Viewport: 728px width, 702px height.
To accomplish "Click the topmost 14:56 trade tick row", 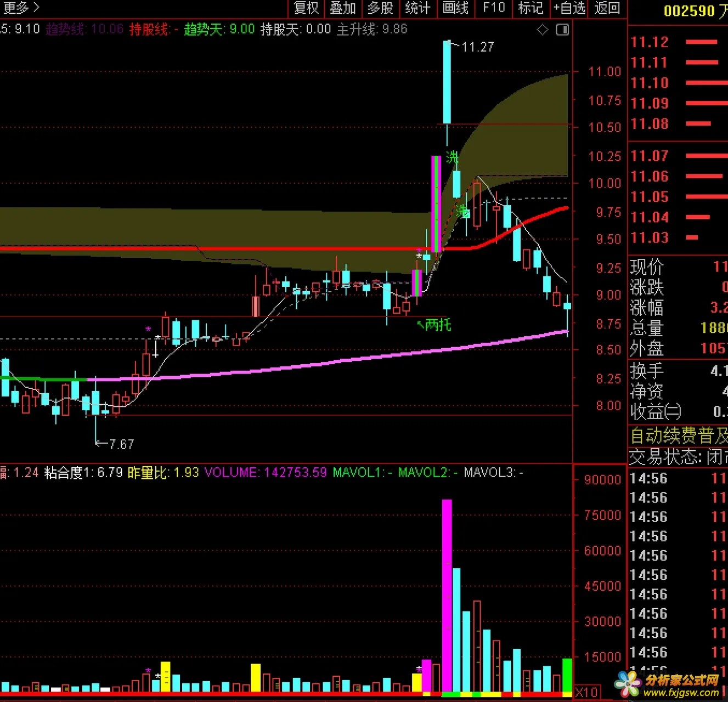I will pos(678,478).
